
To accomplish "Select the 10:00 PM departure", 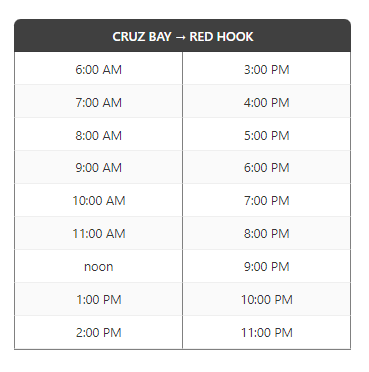I will 267,299.
